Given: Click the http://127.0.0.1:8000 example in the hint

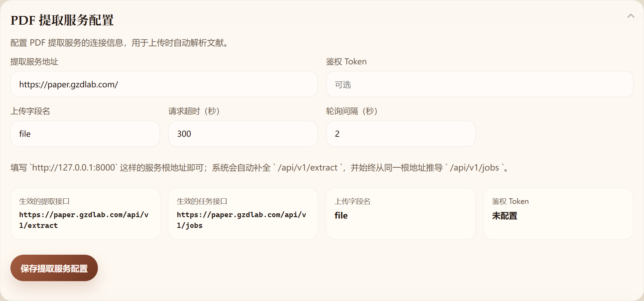Looking at the screenshot, I should pyautogui.click(x=74, y=168).
